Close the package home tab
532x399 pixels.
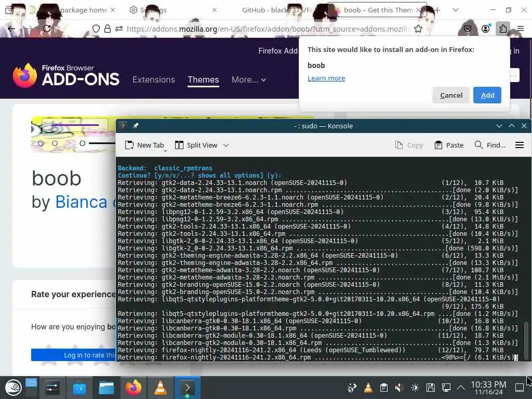click(x=113, y=10)
